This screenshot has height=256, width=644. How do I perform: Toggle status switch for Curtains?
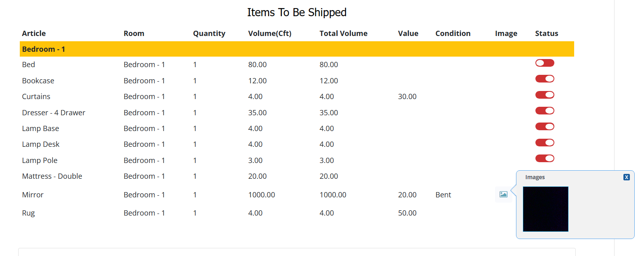click(545, 95)
